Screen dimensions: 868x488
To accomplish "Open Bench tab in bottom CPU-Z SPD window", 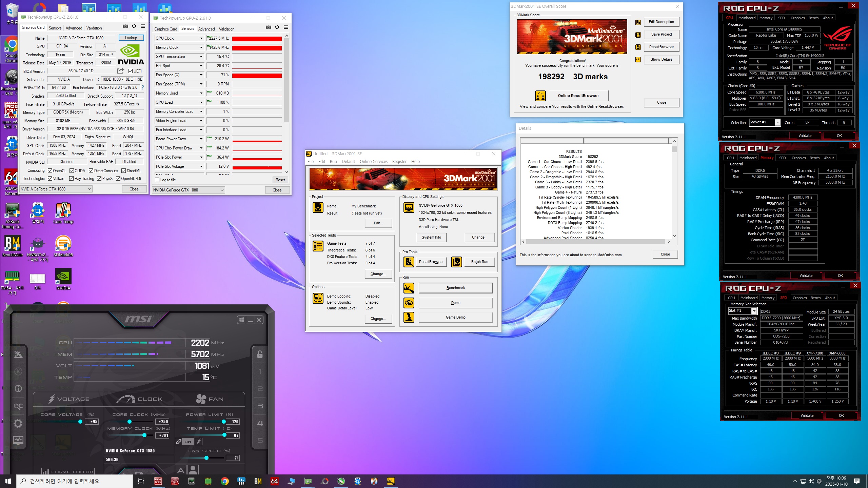I will pyautogui.click(x=815, y=298).
